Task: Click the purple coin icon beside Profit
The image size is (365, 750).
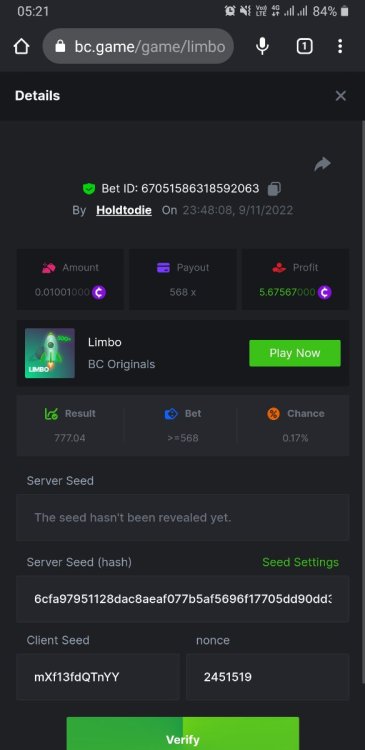Action: [324, 292]
